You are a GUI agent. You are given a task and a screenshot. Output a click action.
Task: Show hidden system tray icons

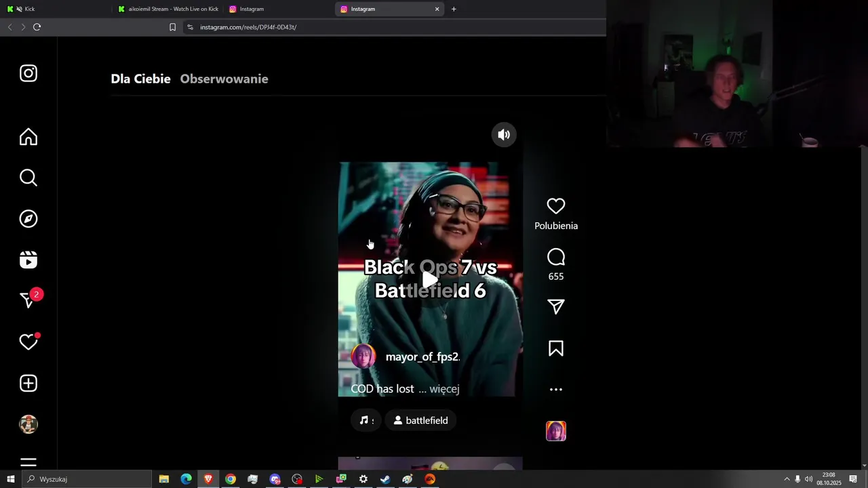click(x=787, y=479)
